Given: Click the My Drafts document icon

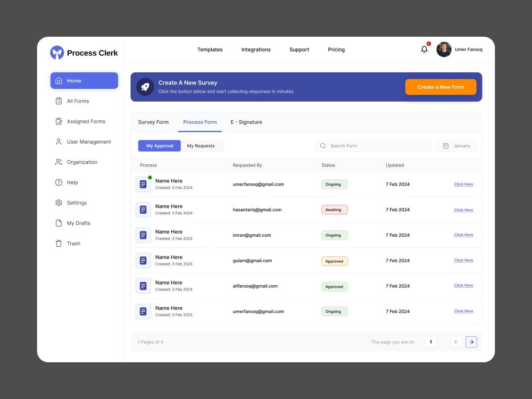Looking at the screenshot, I should [x=59, y=223].
